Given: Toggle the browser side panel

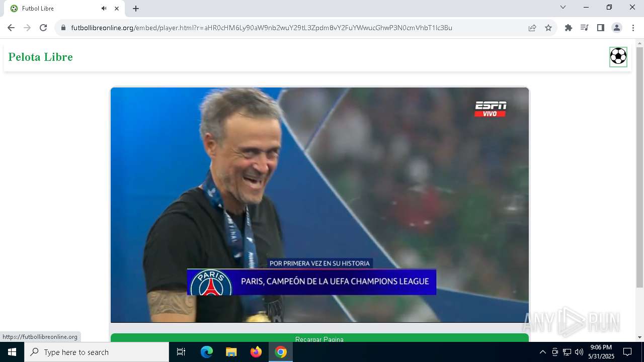Looking at the screenshot, I should 601,28.
